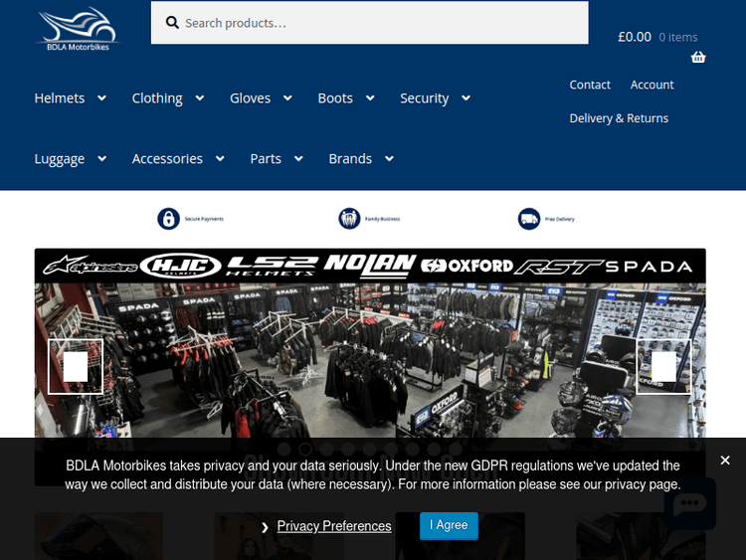Click the Oxford brand logo

click(467, 266)
